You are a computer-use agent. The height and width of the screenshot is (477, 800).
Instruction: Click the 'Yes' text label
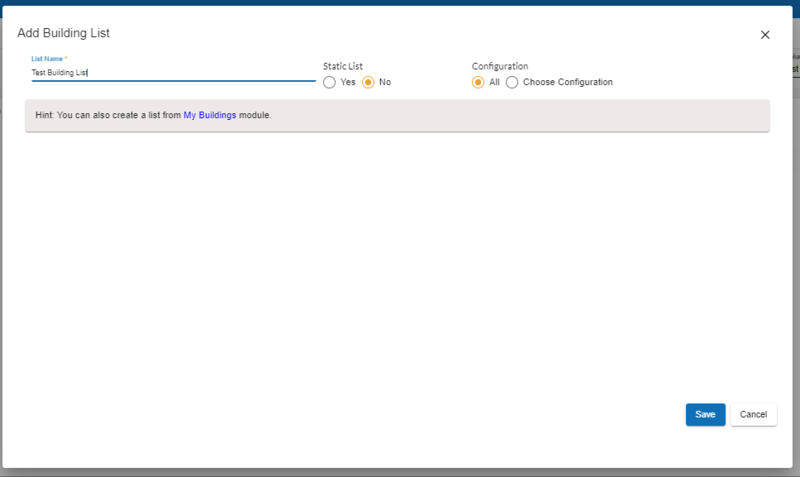tap(348, 82)
